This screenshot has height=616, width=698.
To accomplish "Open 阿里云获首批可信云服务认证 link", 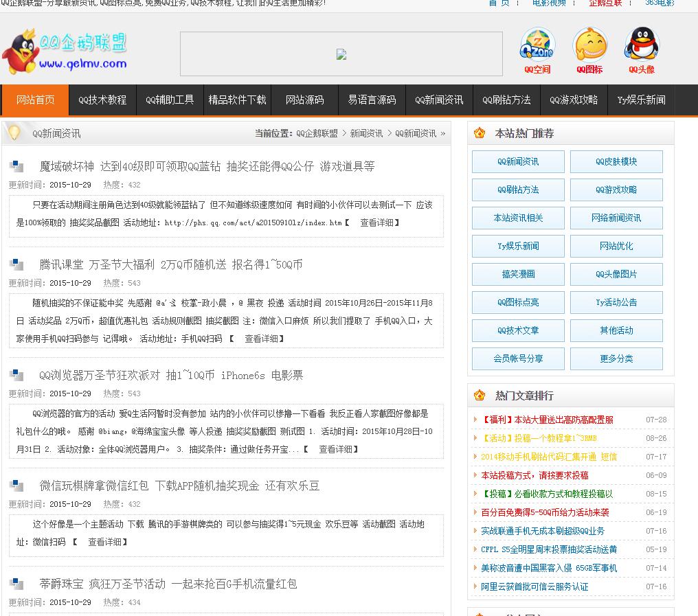I will tap(534, 586).
